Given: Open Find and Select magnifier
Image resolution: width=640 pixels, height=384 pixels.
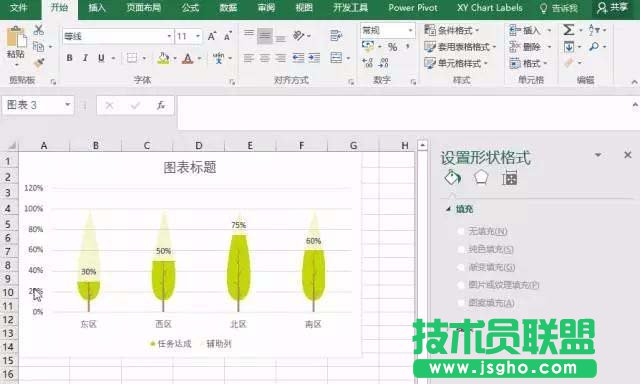Looking at the screenshot, I should pos(594,47).
